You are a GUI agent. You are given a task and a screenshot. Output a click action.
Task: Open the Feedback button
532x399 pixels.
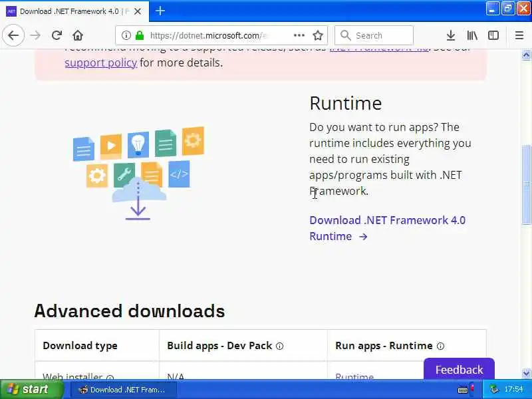pos(459,369)
